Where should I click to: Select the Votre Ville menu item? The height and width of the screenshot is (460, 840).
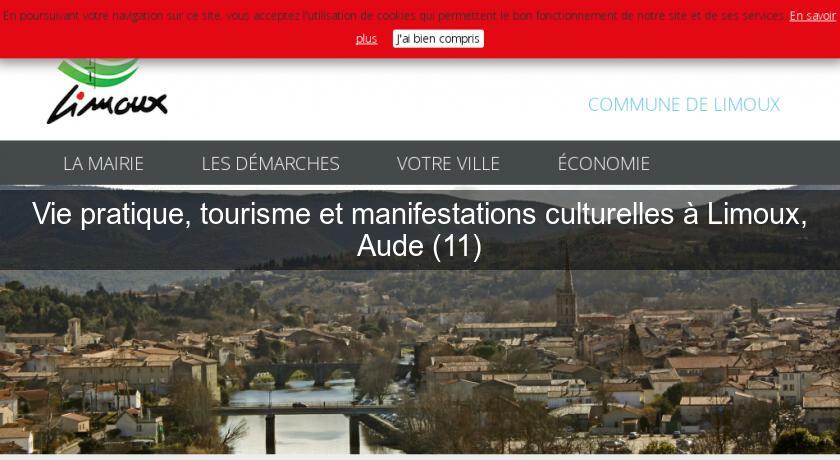448,163
